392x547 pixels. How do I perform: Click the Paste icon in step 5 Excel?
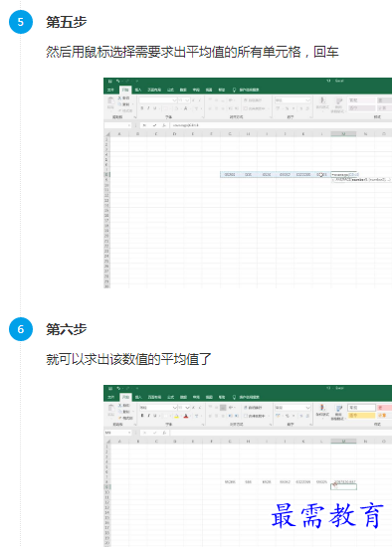coord(110,101)
